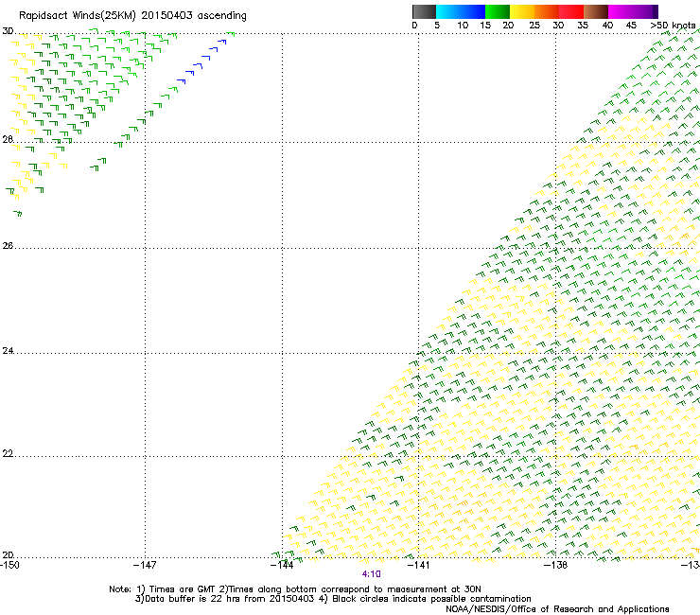
Task: Click the green 15-20 knots color band
Action: [498, 11]
